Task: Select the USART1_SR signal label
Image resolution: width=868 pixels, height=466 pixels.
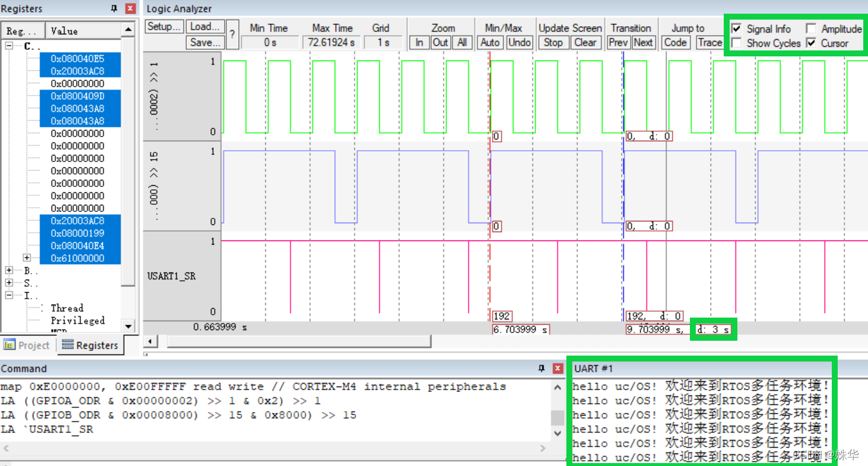Action: [172, 276]
